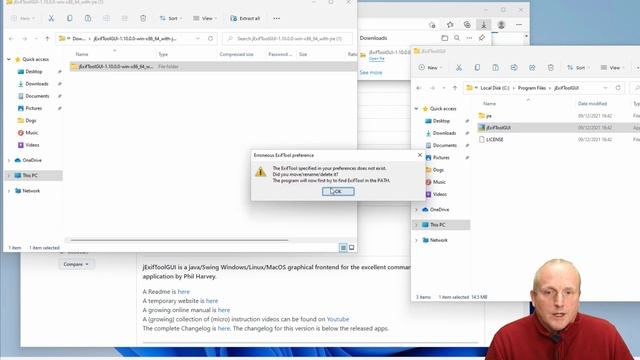
Task: Select LICENSE file in right Explorer
Action: pyautogui.click(x=495, y=140)
